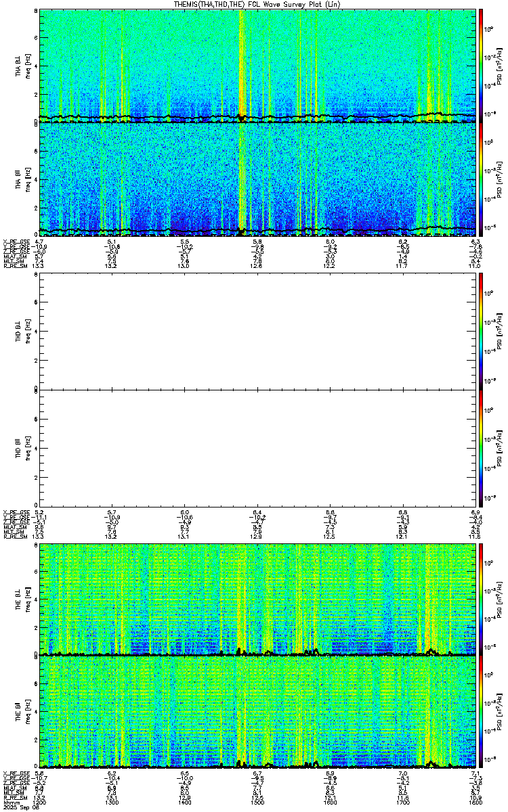
Task: Click the THE B-perpendicular PSD color bar
Action: pyautogui.click(x=481, y=599)
